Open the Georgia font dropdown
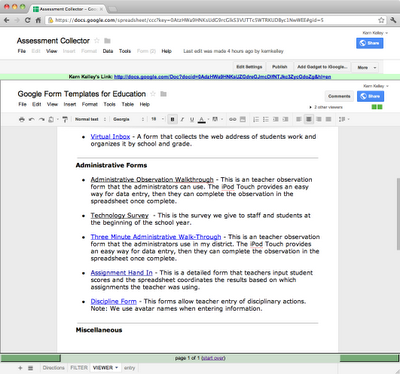The height and width of the screenshot is (374, 400). pos(128,119)
